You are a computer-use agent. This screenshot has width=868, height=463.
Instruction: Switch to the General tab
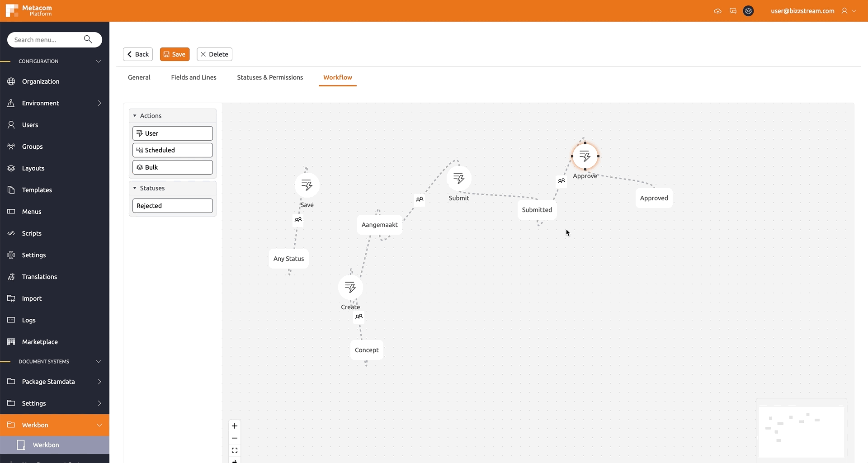click(x=139, y=77)
